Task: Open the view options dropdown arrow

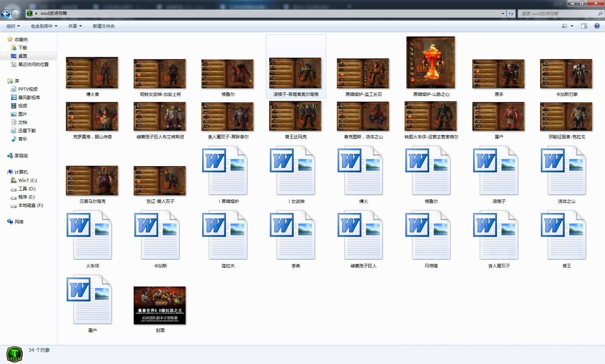Action: 572,26
